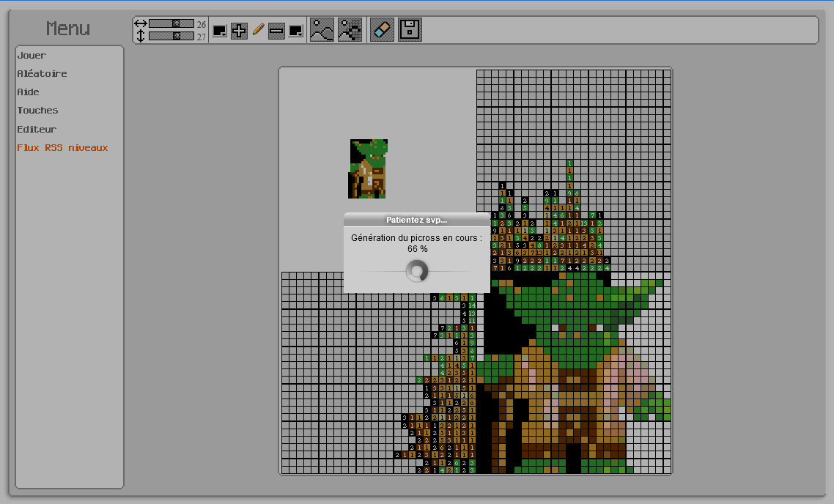This screenshot has height=504, width=834.
Task: Open the Jouer menu item
Action: pyautogui.click(x=32, y=56)
